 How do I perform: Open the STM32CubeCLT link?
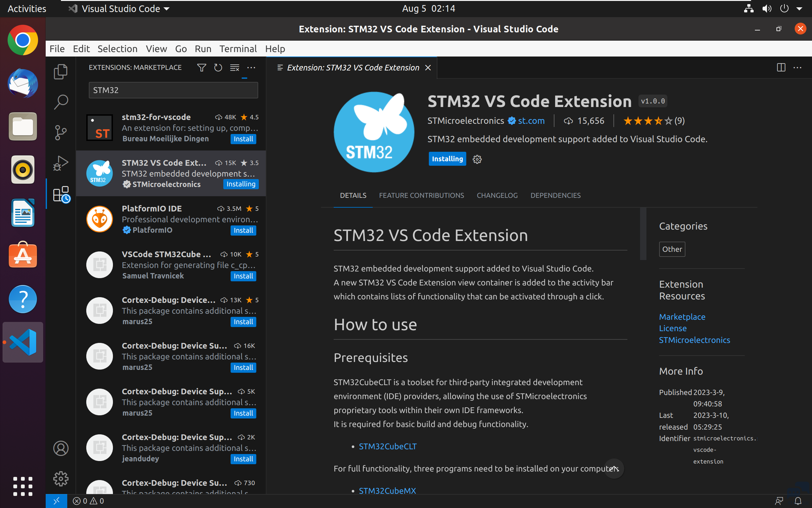[388, 446]
